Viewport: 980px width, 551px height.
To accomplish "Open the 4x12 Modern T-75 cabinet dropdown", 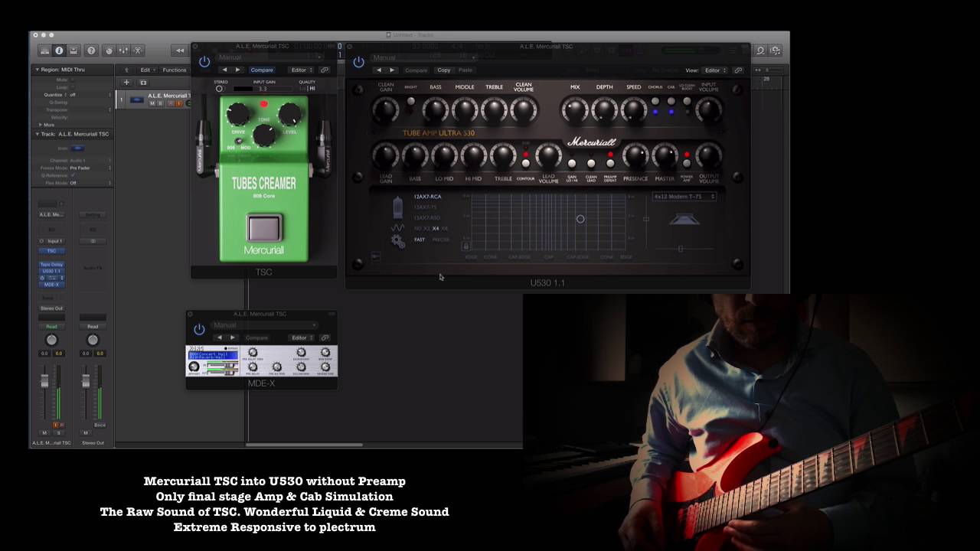I will tap(684, 197).
